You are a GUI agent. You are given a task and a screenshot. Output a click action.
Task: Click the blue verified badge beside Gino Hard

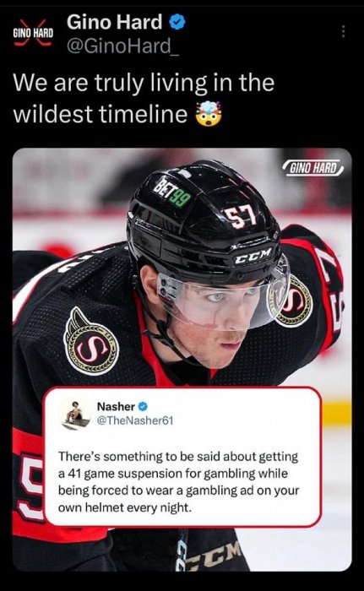pyautogui.click(x=177, y=22)
